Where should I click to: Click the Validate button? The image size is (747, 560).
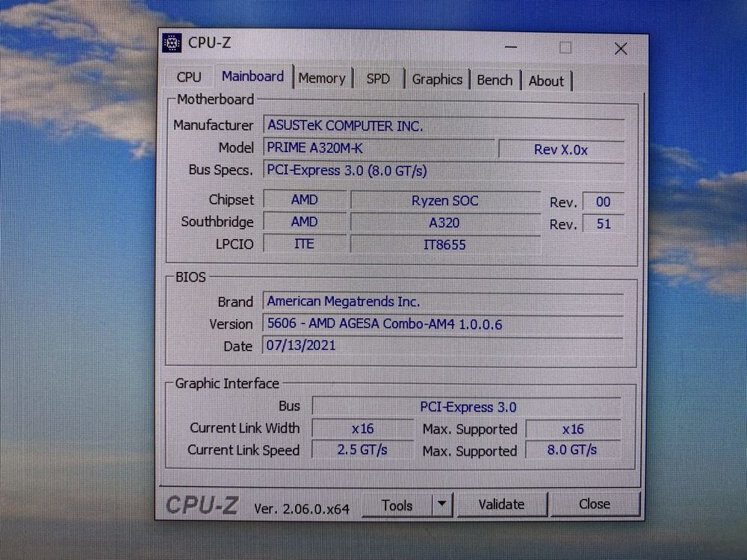[501, 504]
